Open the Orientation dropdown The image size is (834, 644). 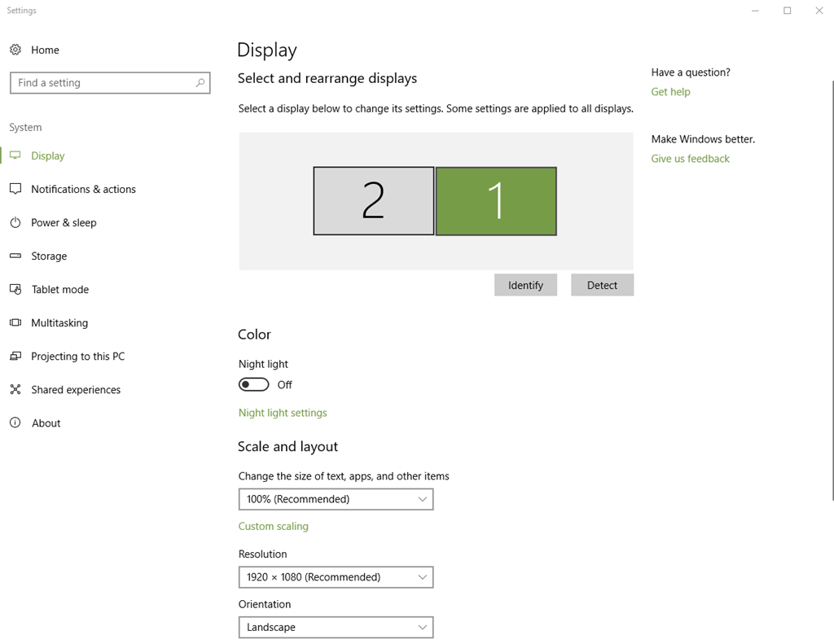[336, 628]
